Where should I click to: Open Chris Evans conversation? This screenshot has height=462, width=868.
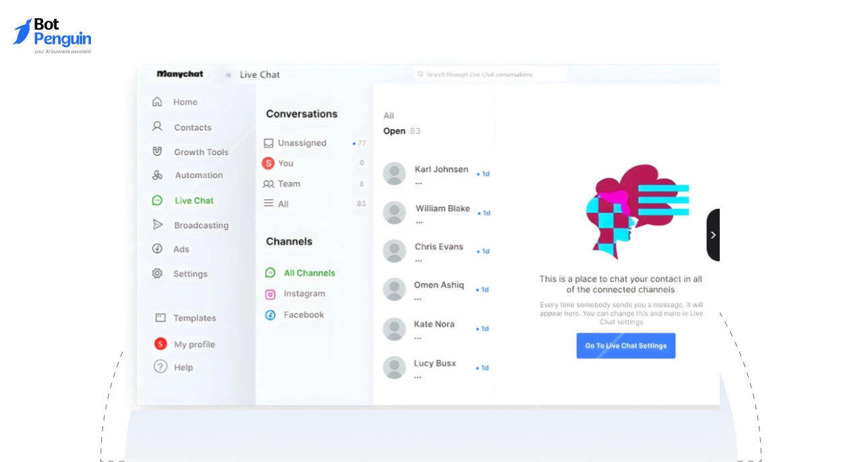click(x=437, y=251)
